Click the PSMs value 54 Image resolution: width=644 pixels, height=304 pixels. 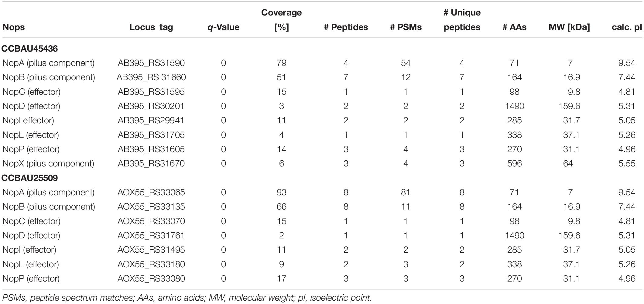pyautogui.click(x=406, y=63)
